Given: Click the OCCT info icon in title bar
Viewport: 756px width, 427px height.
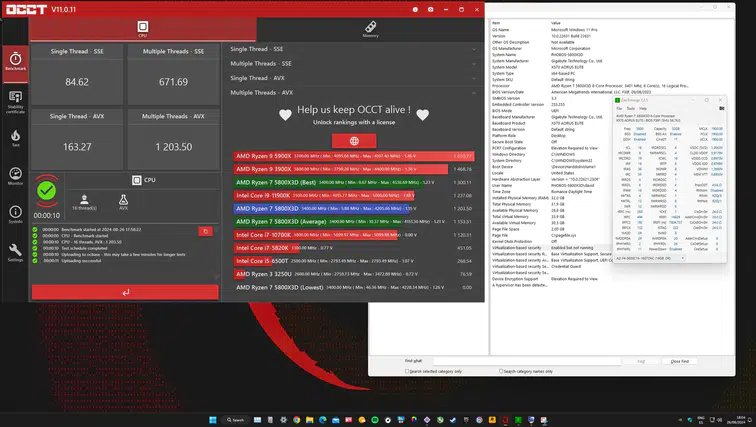Looking at the screenshot, I should click(x=415, y=10).
